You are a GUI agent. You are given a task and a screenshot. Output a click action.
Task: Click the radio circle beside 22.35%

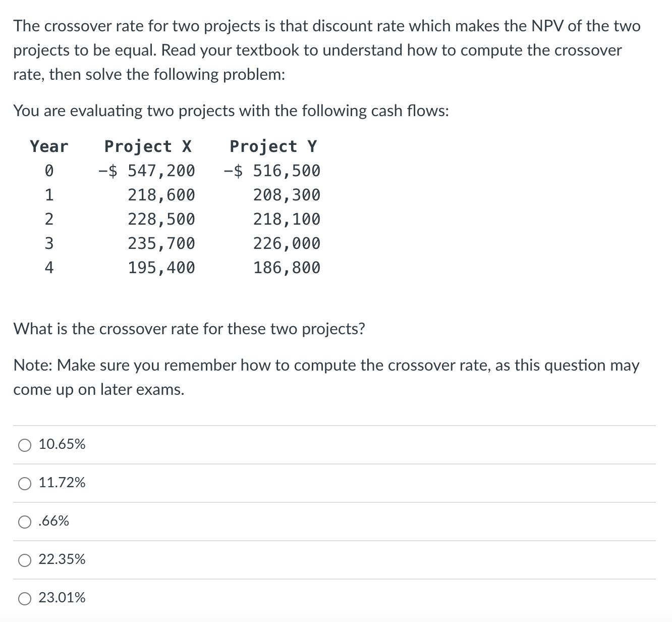point(24,559)
